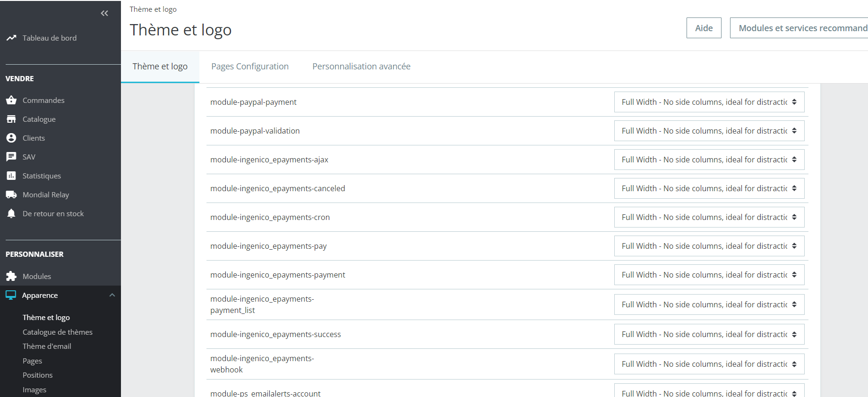Click the Clients person icon
Image resolution: width=868 pixels, height=397 pixels.
11,138
